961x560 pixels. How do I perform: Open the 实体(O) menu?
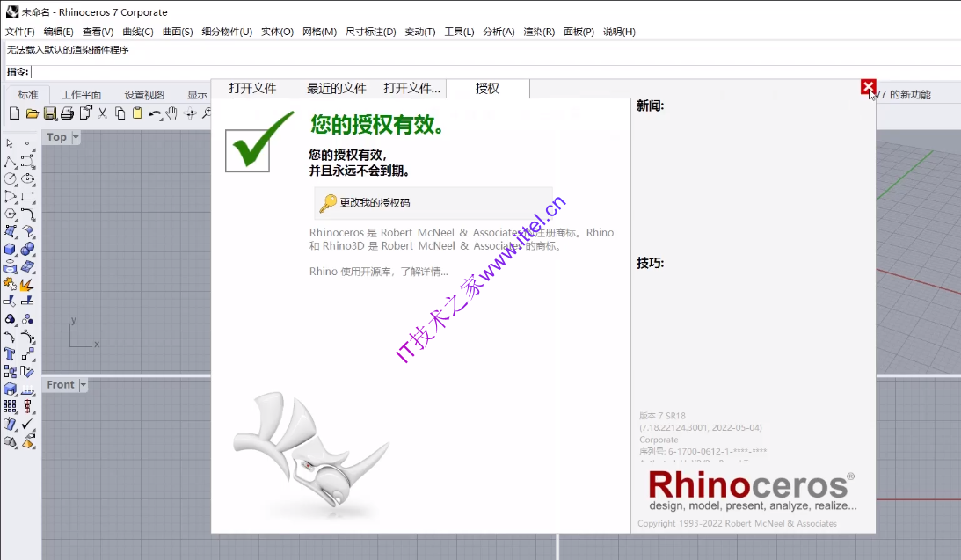tap(277, 32)
